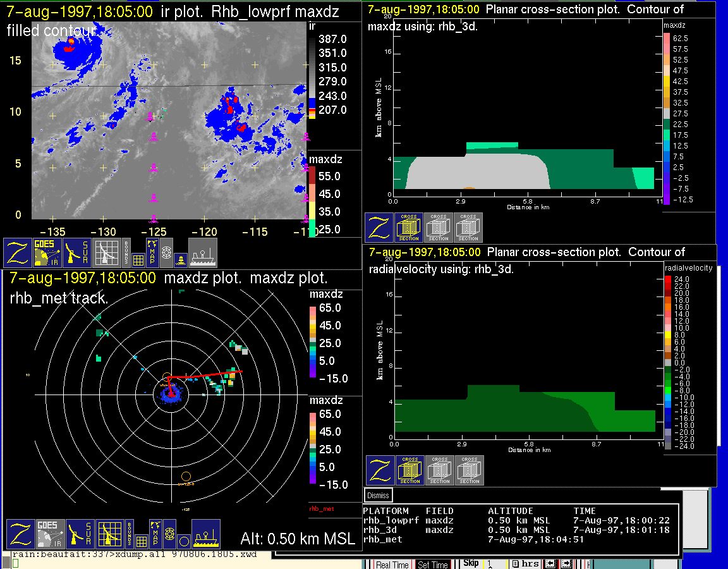The image size is (728, 569).
Task: Open the Set Time menu
Action: (433, 565)
